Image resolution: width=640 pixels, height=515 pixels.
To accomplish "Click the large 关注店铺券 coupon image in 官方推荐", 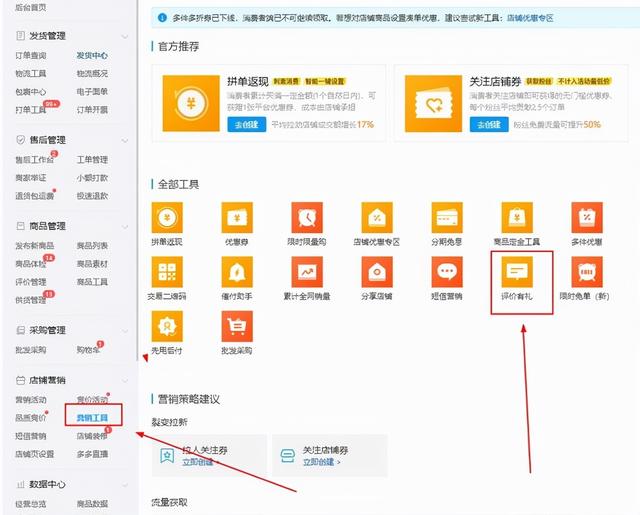I will tap(433, 103).
